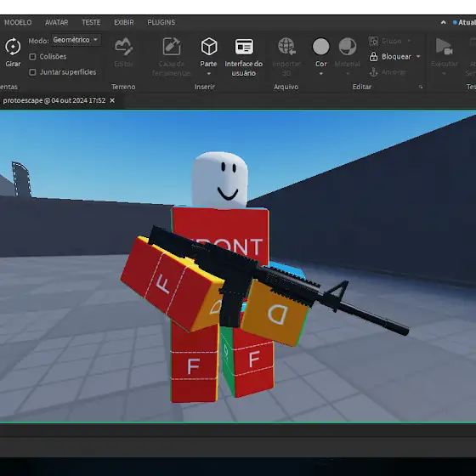Open the MODELO ribbon tab
Screen dimensions: 476x476
18,22
